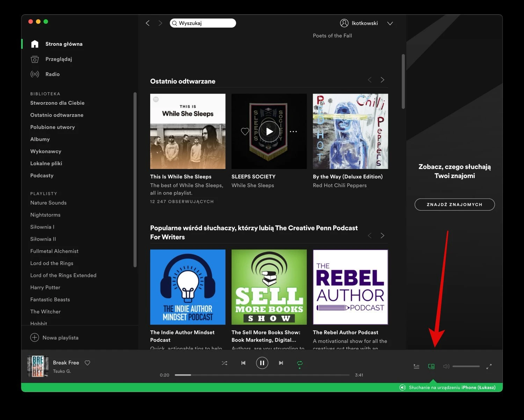Open Indie Author Mindset Podcast cover
Screen dimensions: 524x420
pos(188,287)
